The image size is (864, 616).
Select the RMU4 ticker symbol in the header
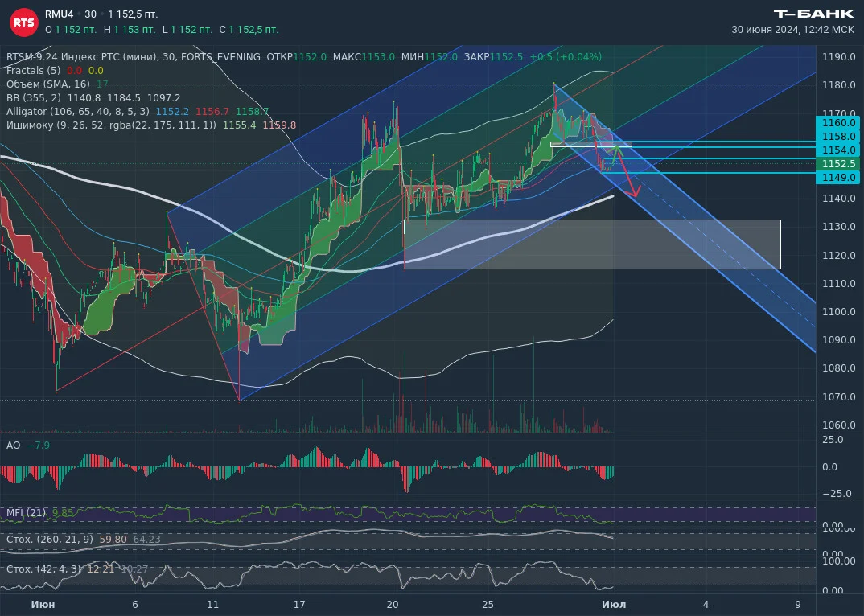(59, 14)
